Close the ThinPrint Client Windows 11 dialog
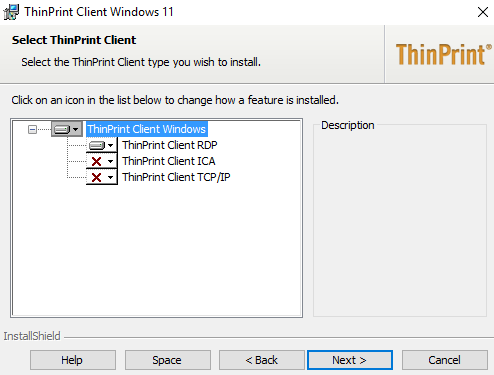The height and width of the screenshot is (375, 494). (x=483, y=12)
